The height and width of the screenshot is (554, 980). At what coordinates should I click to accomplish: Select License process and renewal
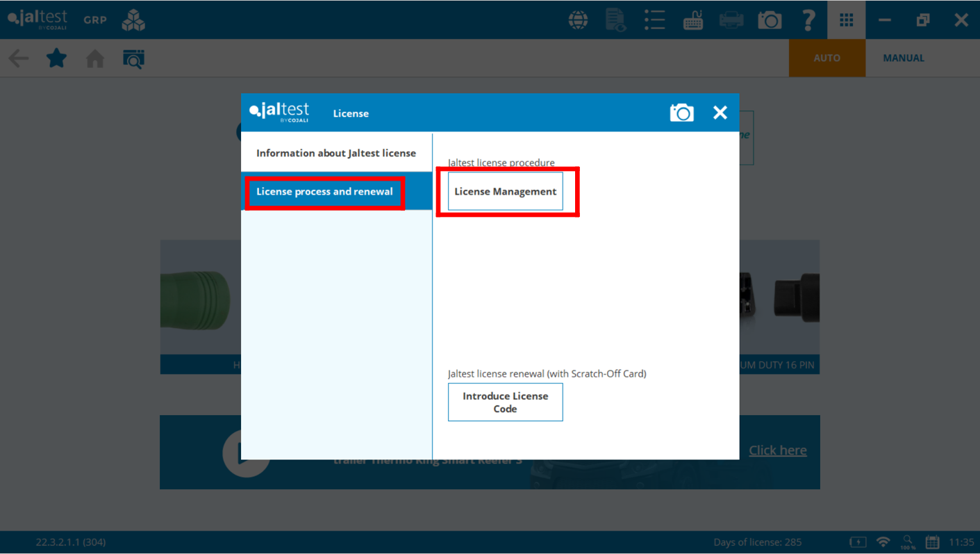336,191
